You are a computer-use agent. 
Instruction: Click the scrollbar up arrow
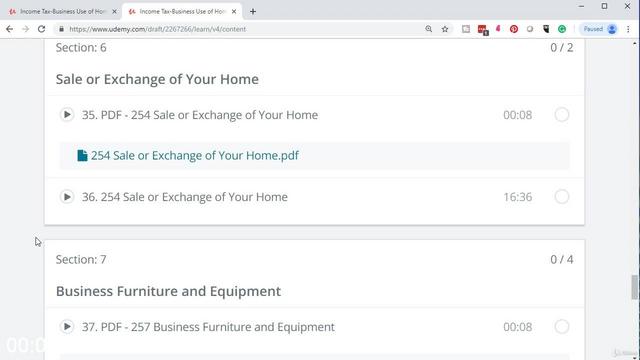click(634, 43)
